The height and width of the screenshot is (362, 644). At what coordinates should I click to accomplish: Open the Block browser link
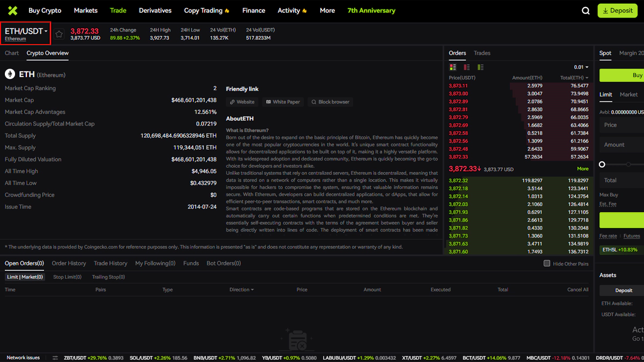click(330, 102)
